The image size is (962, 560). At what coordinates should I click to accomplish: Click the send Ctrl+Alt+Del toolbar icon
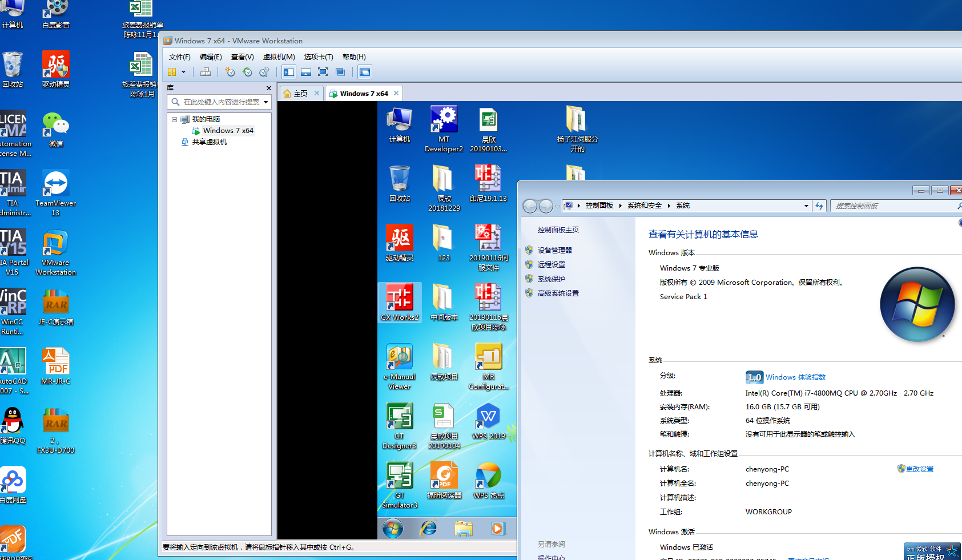206,72
